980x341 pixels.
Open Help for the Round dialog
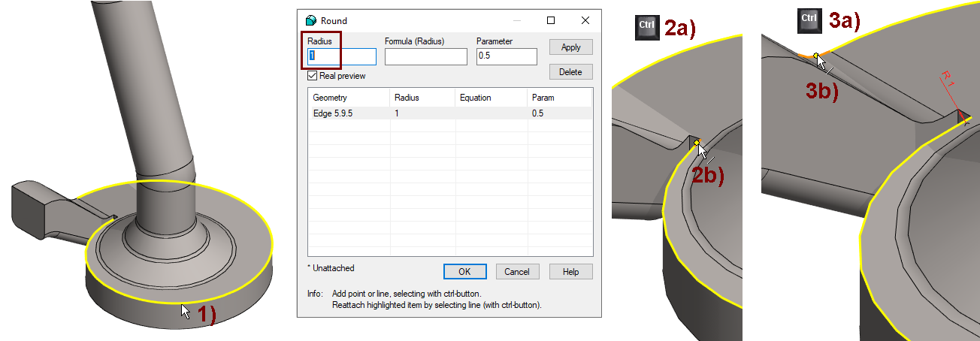click(571, 272)
